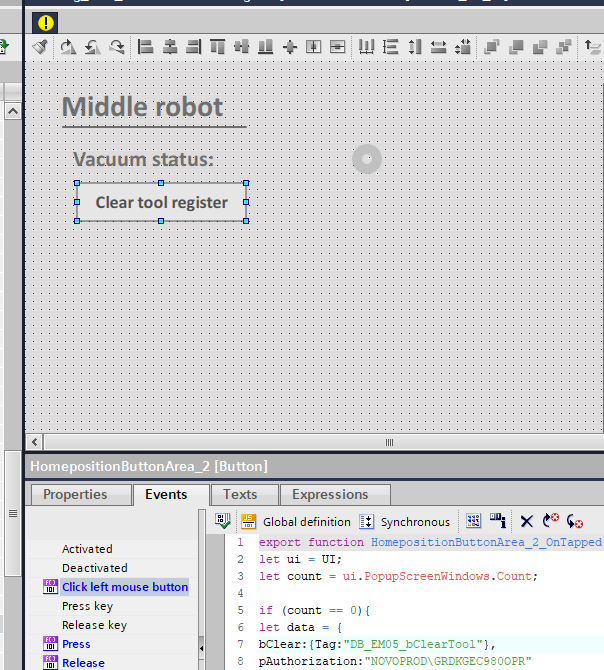Click the second red-marked arrow script icon
604x670 pixels.
[575, 521]
